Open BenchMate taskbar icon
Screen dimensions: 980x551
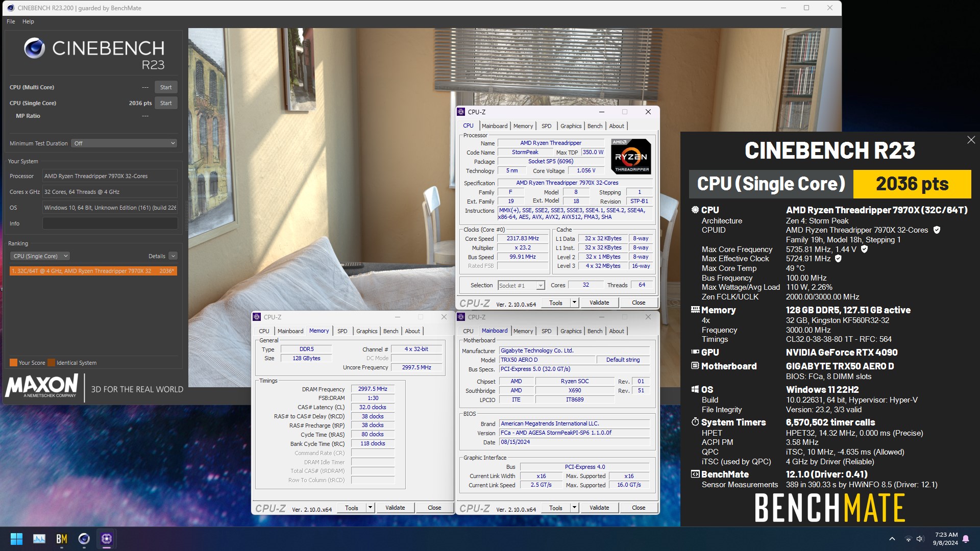tap(62, 539)
